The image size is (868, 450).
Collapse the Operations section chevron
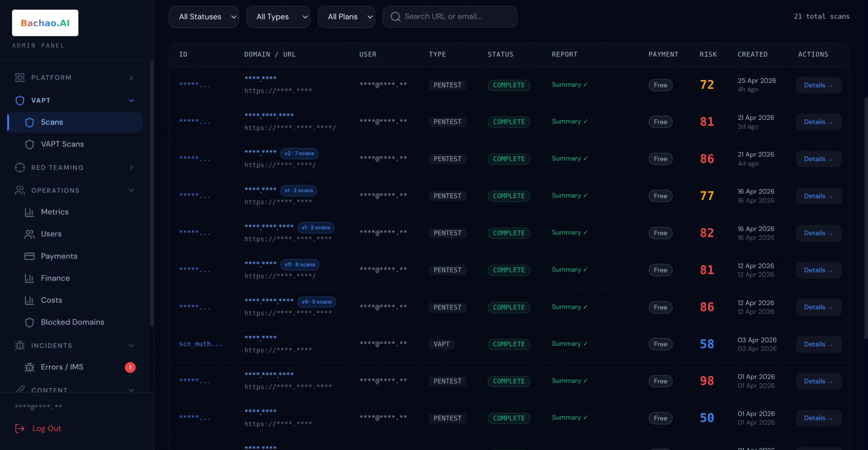[131, 191]
